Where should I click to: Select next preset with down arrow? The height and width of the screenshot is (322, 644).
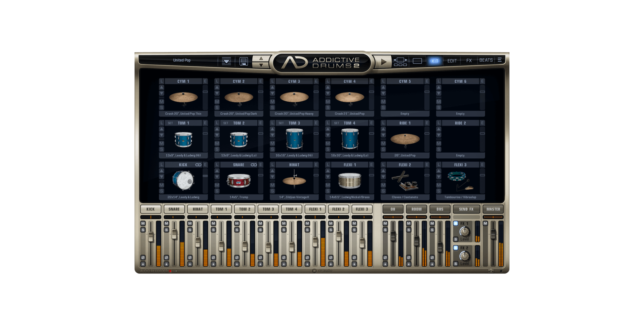(x=261, y=65)
